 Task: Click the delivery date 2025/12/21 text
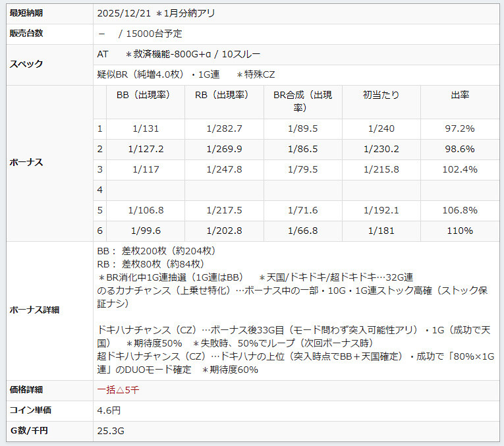124,13
